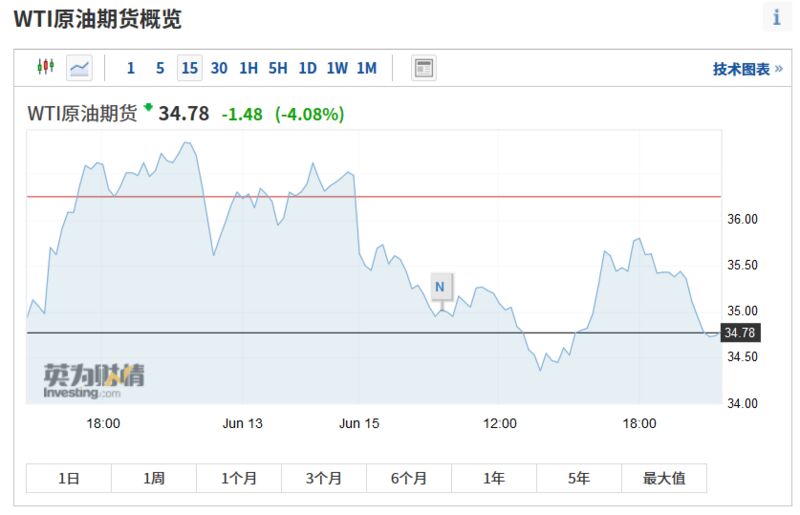
Task: Open 技术图表 link with chevrons
Action: click(x=747, y=69)
